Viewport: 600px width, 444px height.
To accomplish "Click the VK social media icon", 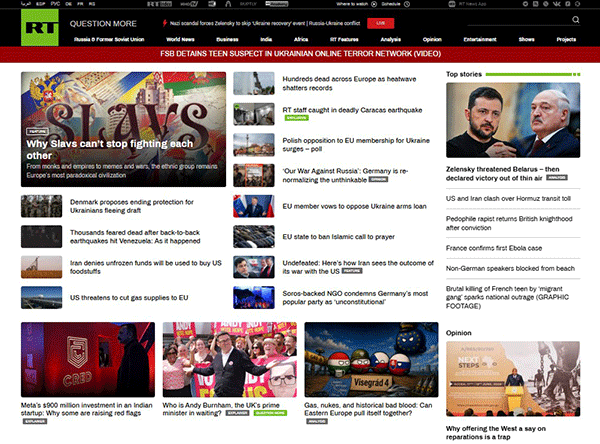I will point(556,4).
